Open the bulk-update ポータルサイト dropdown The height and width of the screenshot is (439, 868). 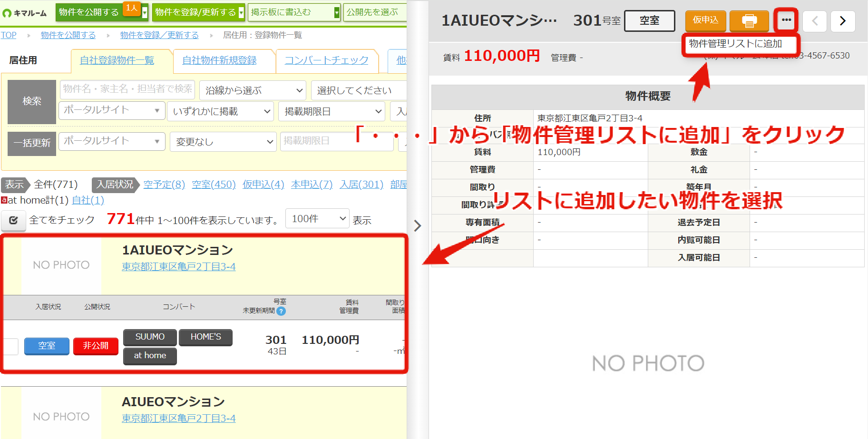(112, 141)
